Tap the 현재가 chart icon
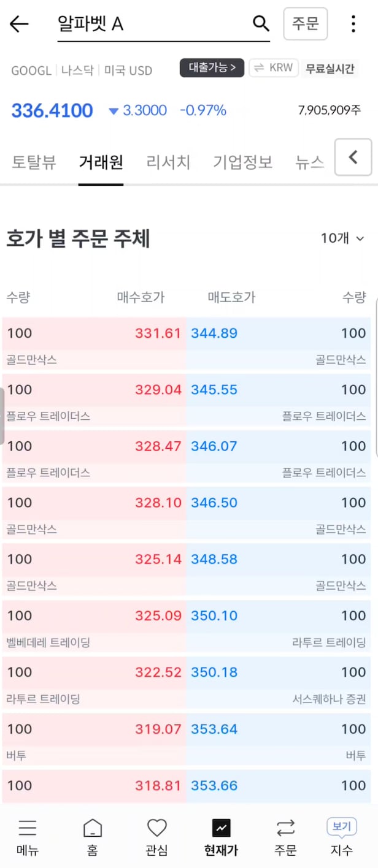The image size is (378, 868). click(221, 829)
